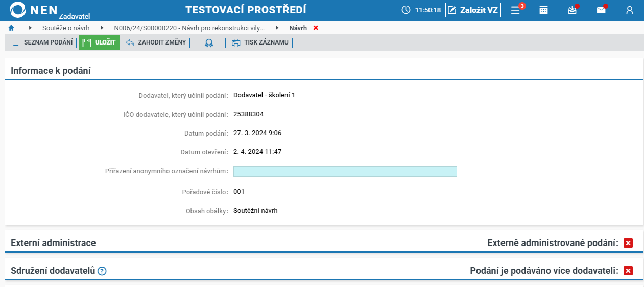Open notifications list with badge 3

point(516,10)
